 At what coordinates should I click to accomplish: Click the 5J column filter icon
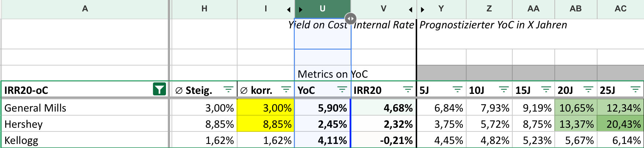tap(457, 89)
